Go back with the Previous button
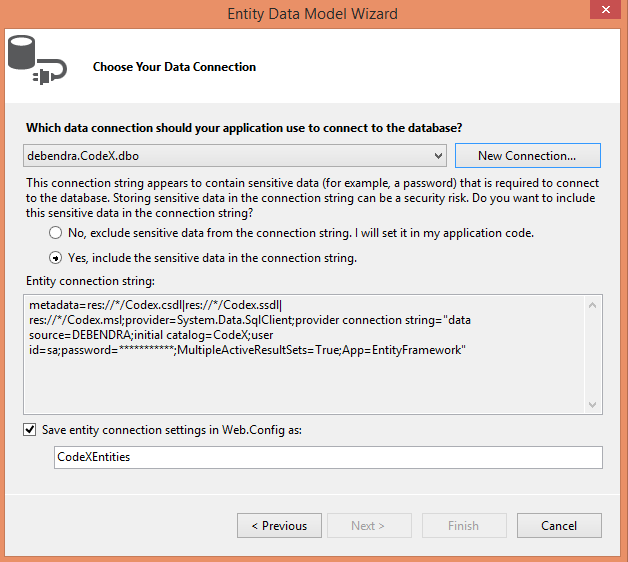The width and height of the screenshot is (628, 562). (279, 525)
